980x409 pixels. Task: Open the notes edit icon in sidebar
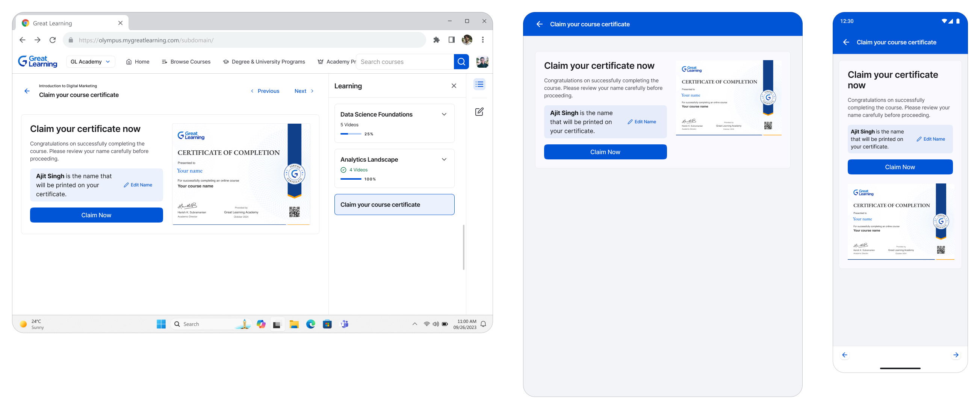point(479,112)
